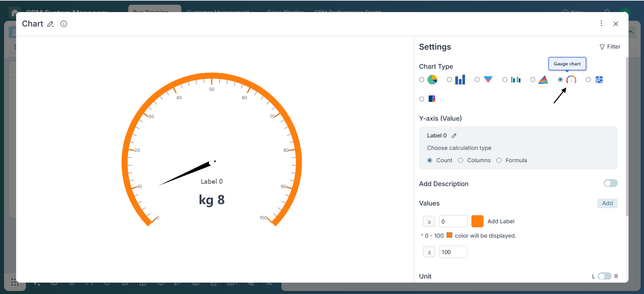Choose the card chart icon in second row
The height and width of the screenshot is (294, 644).
pyautogui.click(x=432, y=99)
